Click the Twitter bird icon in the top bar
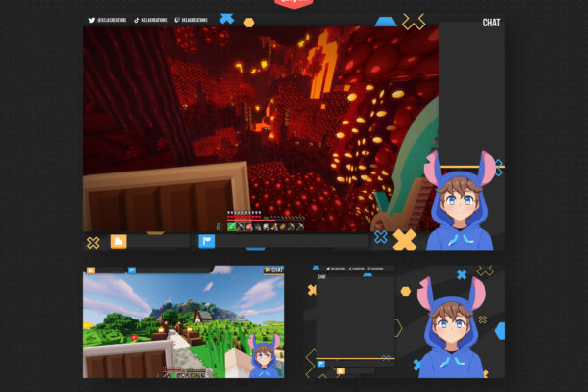The width and height of the screenshot is (588, 392). [92, 20]
